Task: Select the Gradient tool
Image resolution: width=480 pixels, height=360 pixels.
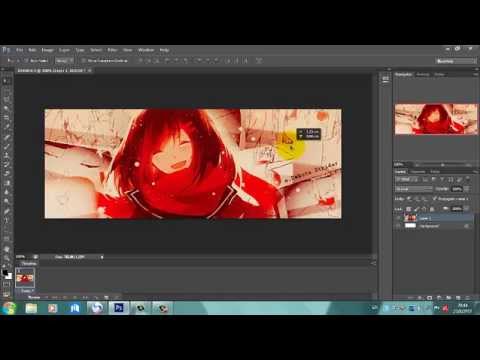Action: pos(6,183)
